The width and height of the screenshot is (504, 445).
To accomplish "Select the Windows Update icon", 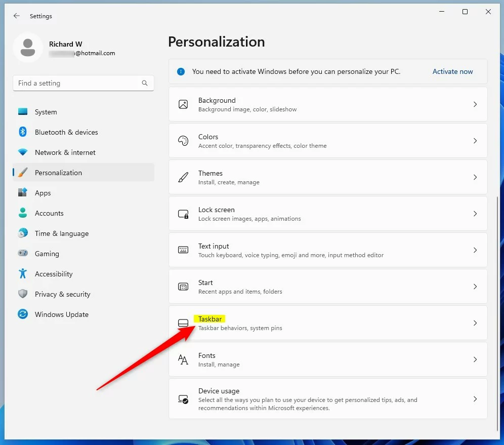I will click(x=23, y=314).
